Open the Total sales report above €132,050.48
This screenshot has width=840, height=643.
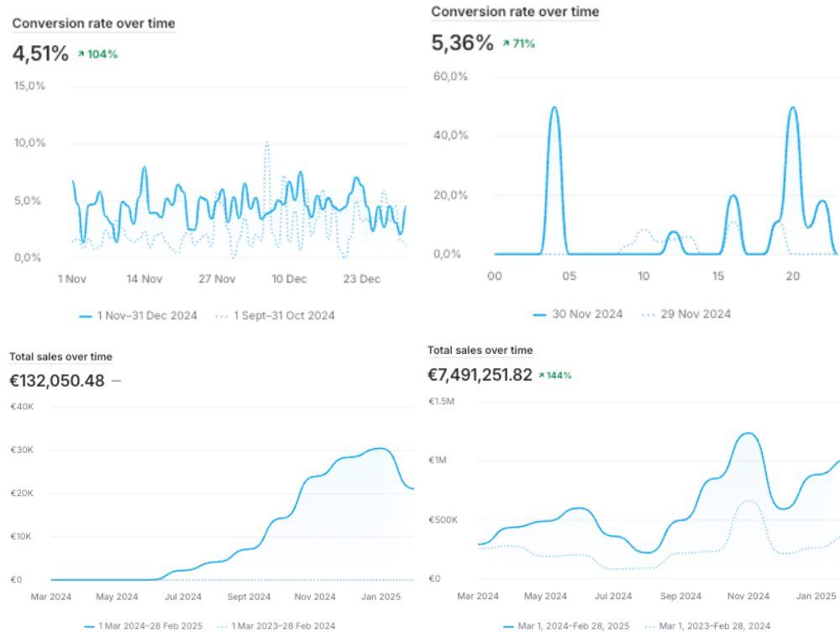pos(60,357)
